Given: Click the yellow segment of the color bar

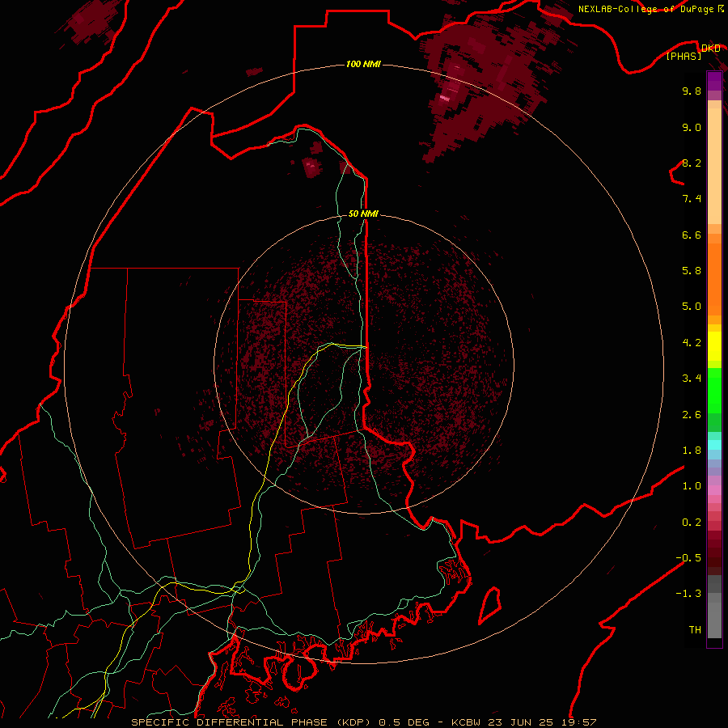Looking at the screenshot, I should click(x=714, y=346).
